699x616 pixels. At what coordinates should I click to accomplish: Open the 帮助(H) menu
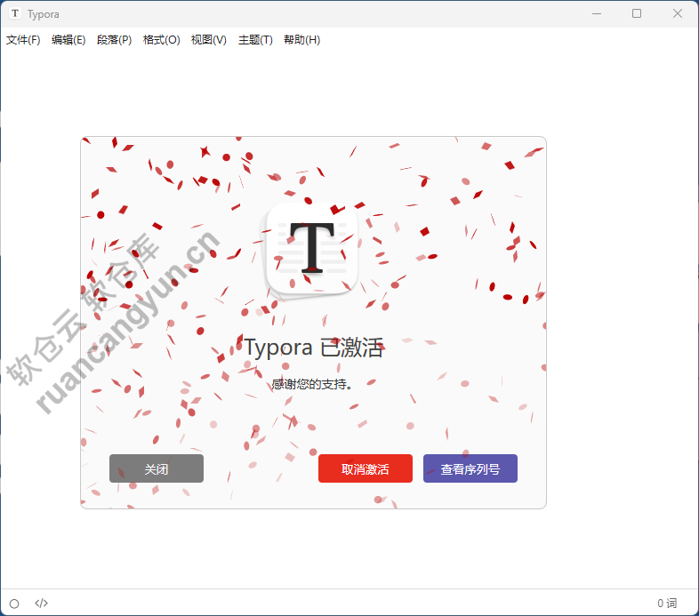click(301, 40)
